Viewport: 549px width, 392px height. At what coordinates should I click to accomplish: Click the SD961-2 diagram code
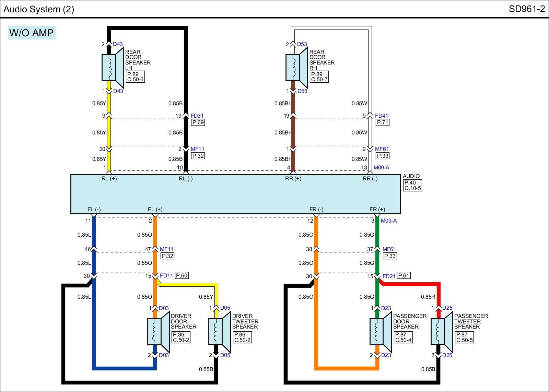tap(526, 9)
